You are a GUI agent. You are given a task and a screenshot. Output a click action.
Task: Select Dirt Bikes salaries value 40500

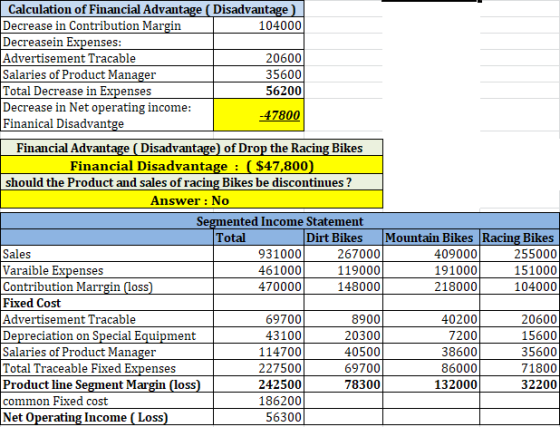point(344,352)
